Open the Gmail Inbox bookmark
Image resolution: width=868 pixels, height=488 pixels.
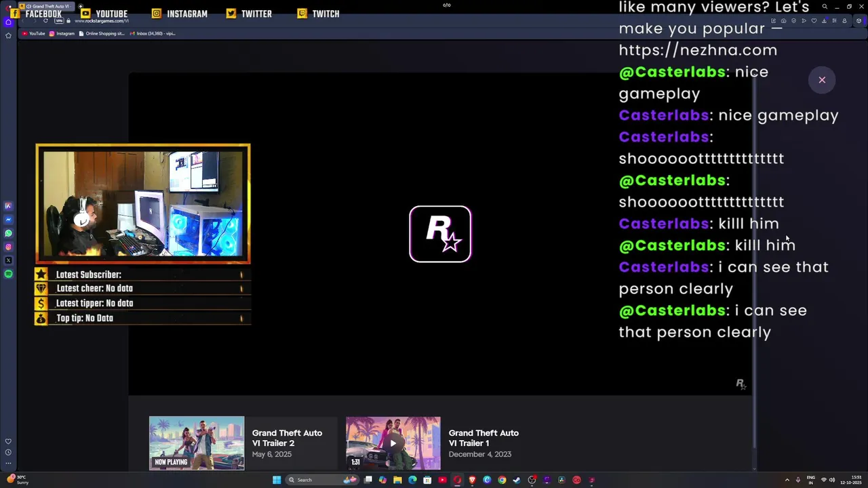click(153, 33)
